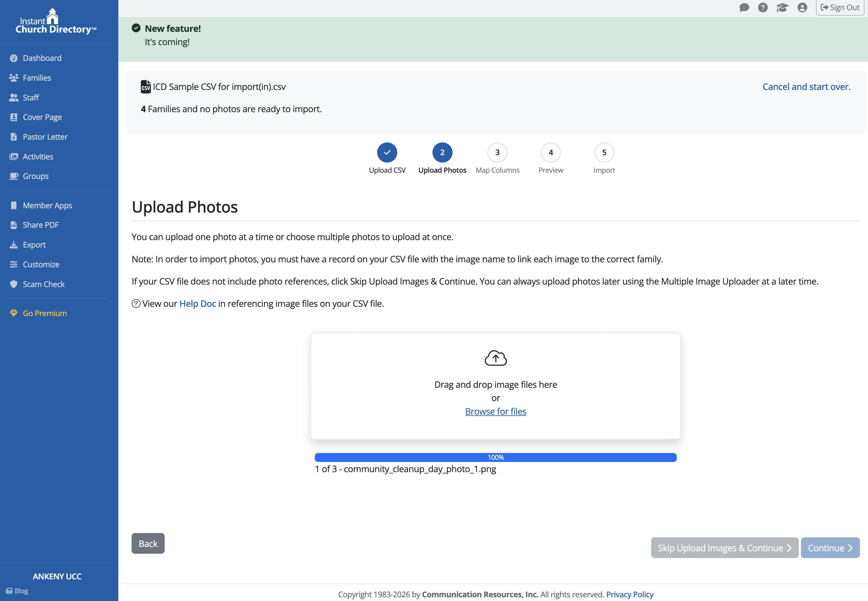Click the graduation cap training icon
868x601 pixels.
[x=782, y=7]
